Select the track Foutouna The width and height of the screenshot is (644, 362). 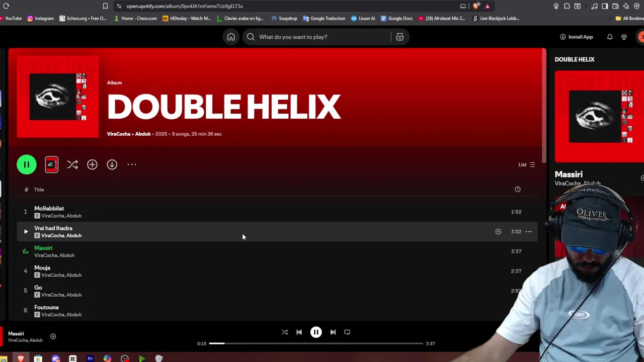[277, 310]
